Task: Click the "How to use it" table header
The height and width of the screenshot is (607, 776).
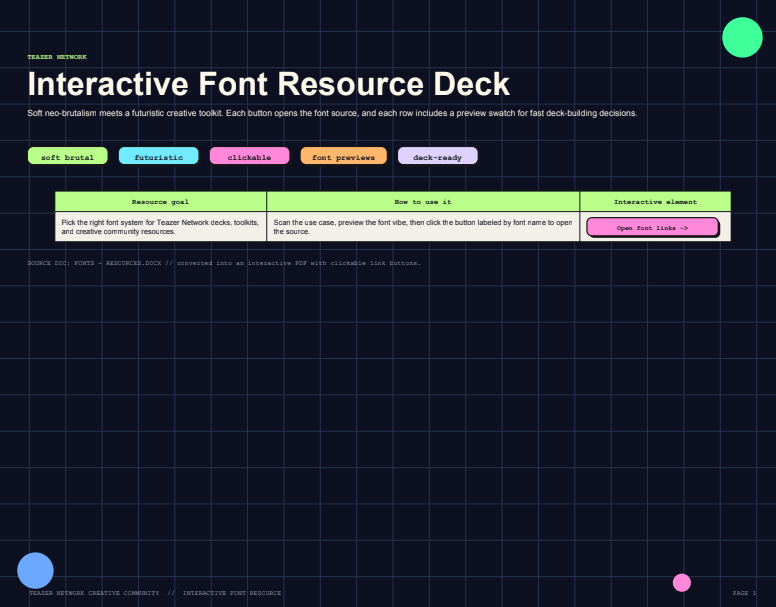Action: pos(423,202)
